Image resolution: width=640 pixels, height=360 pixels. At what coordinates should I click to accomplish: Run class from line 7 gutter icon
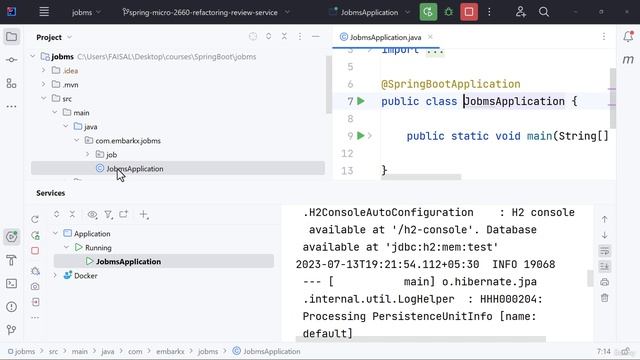(x=361, y=101)
